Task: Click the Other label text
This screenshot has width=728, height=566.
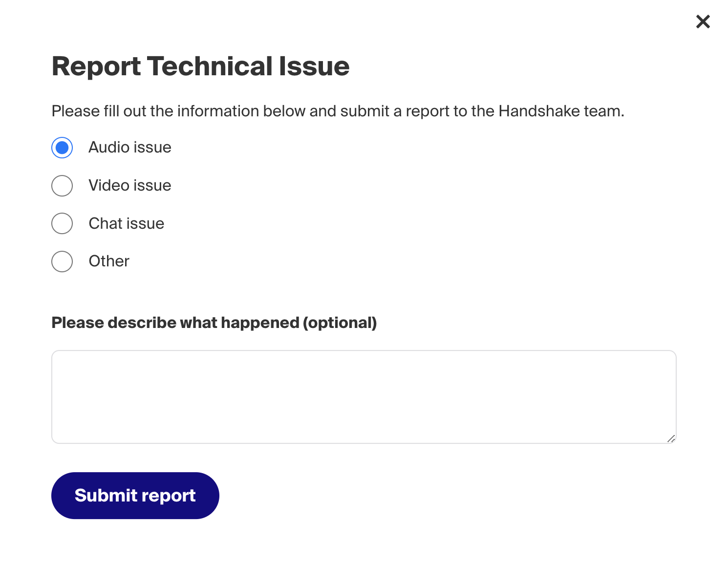Action: click(108, 261)
